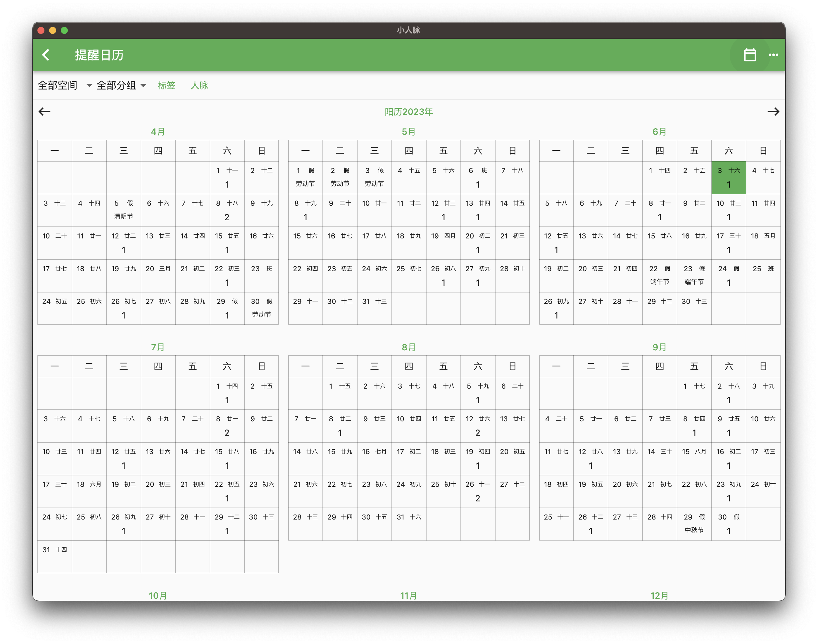Select April 22 初三 cell
Viewport: 818px width, 644px height.
pyautogui.click(x=227, y=276)
